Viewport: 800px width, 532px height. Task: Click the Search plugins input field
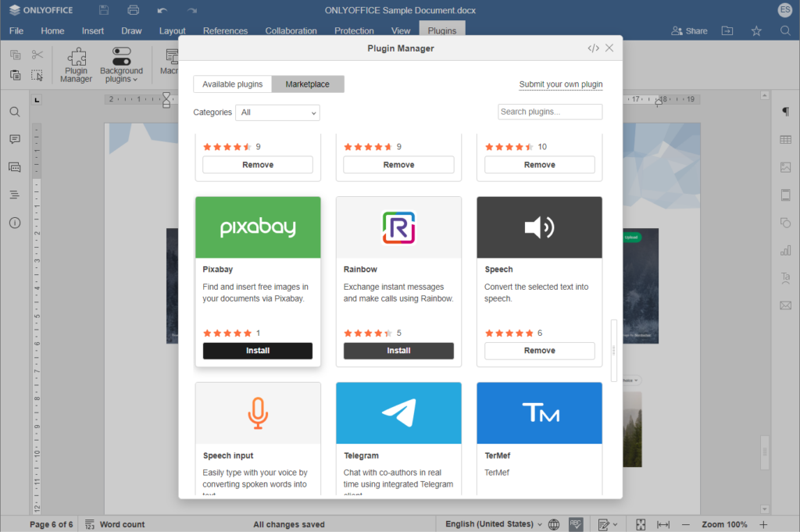(550, 112)
